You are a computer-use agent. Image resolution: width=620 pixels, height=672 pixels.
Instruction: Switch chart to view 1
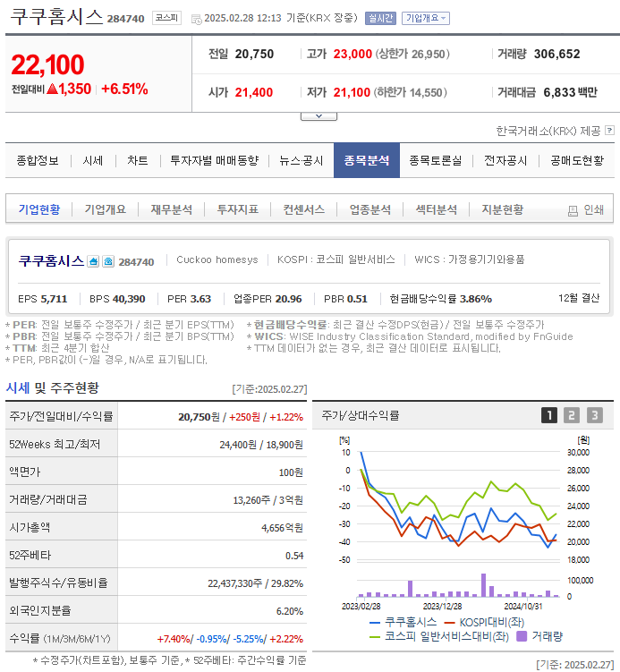click(x=549, y=415)
